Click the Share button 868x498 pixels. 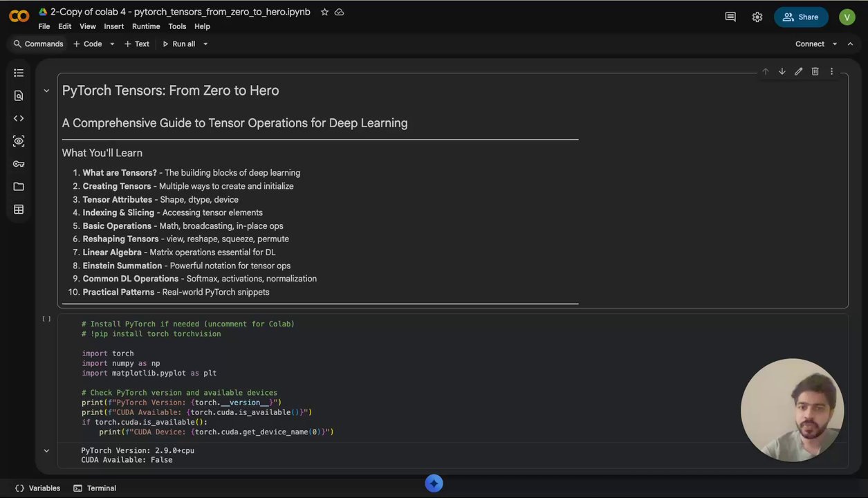coord(801,17)
